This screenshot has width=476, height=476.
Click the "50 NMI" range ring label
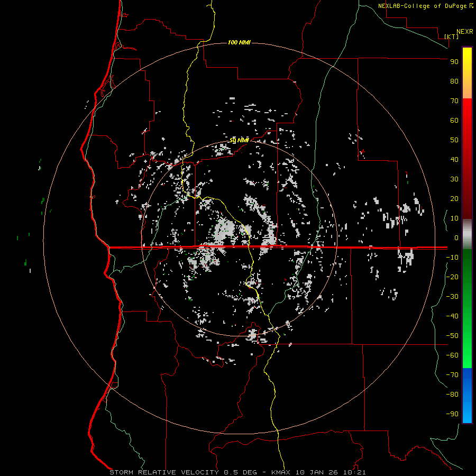point(239,140)
